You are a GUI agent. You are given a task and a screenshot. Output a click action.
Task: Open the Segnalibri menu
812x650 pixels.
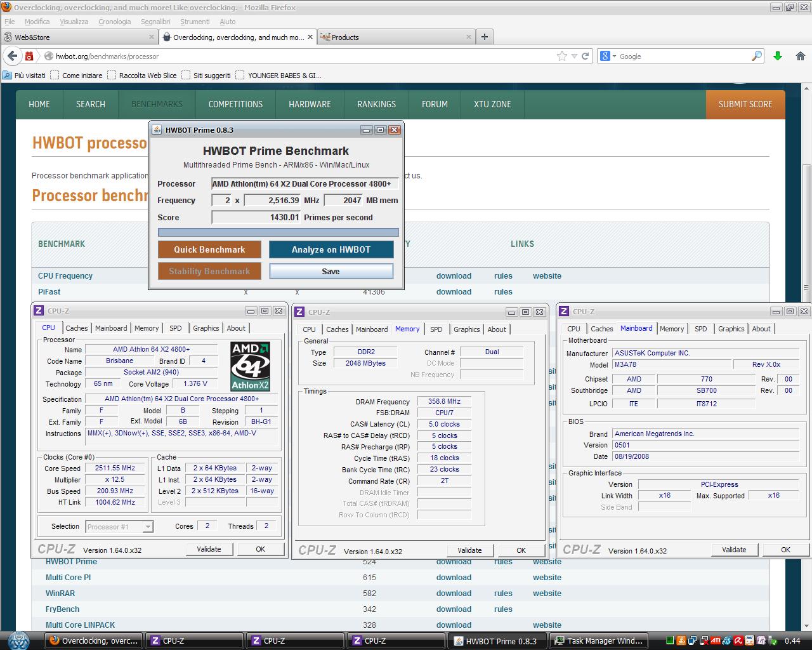coord(156,22)
